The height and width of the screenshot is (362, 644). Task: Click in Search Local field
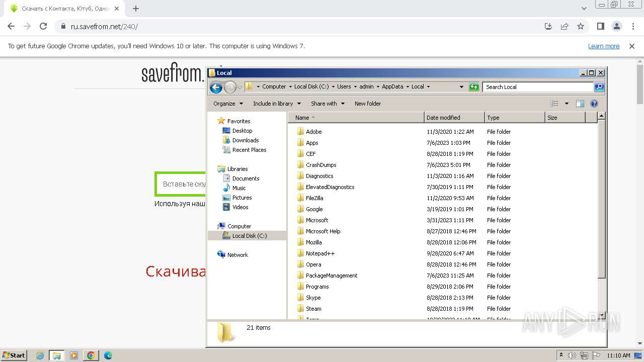pos(538,87)
